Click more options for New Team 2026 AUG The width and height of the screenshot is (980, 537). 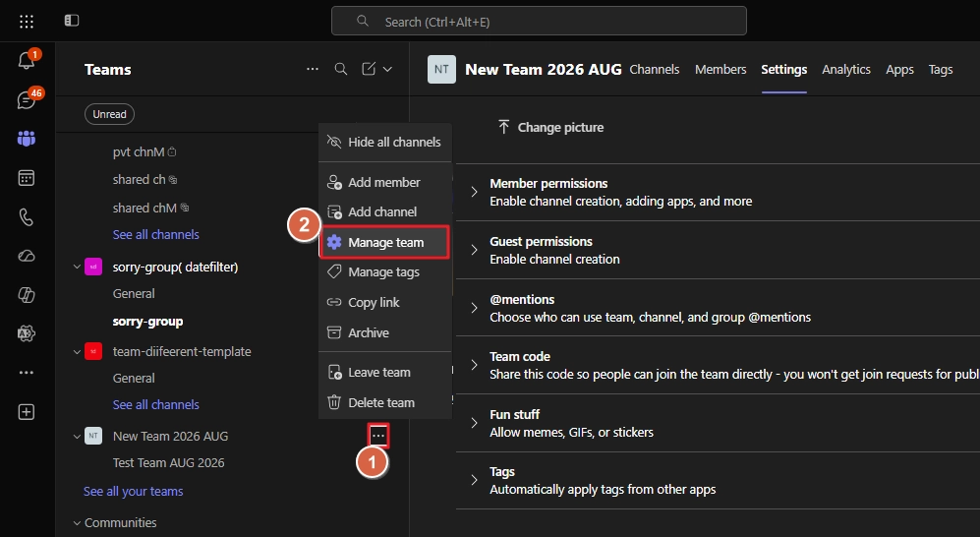[378, 435]
